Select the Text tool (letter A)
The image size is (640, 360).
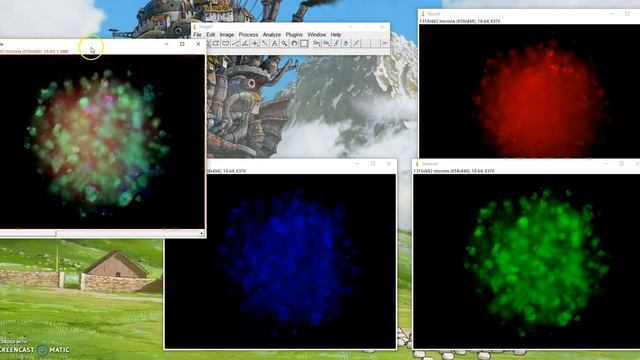click(275, 43)
